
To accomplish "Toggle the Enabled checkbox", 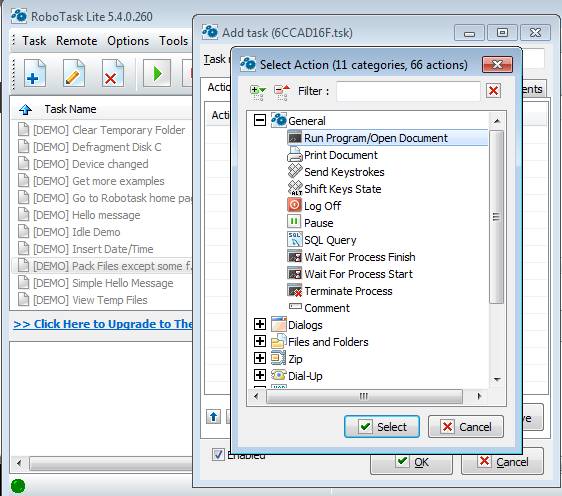I will coord(218,455).
